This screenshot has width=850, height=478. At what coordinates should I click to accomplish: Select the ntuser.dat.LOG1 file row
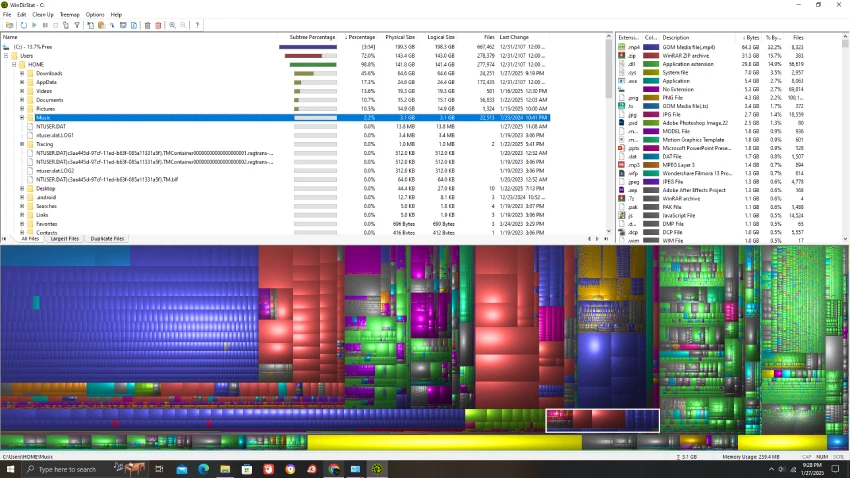coord(275,135)
